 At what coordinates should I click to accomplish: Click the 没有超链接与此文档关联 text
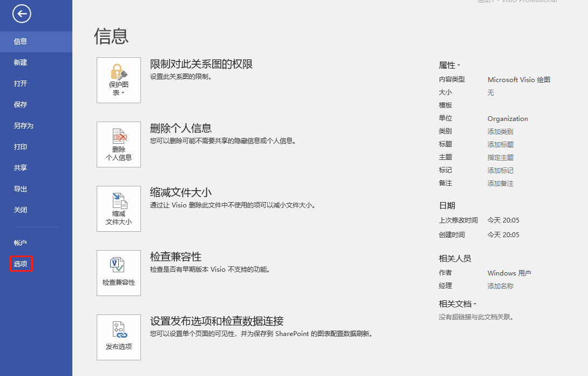(476, 317)
